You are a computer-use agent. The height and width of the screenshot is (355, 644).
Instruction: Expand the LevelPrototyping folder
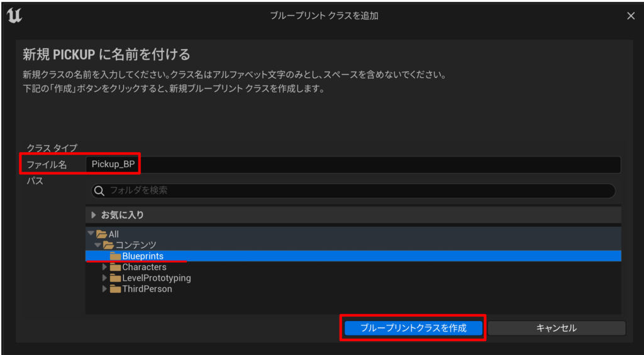point(105,278)
